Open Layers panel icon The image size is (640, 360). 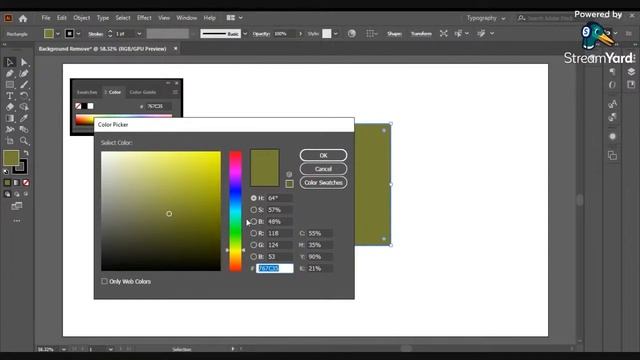631,72
